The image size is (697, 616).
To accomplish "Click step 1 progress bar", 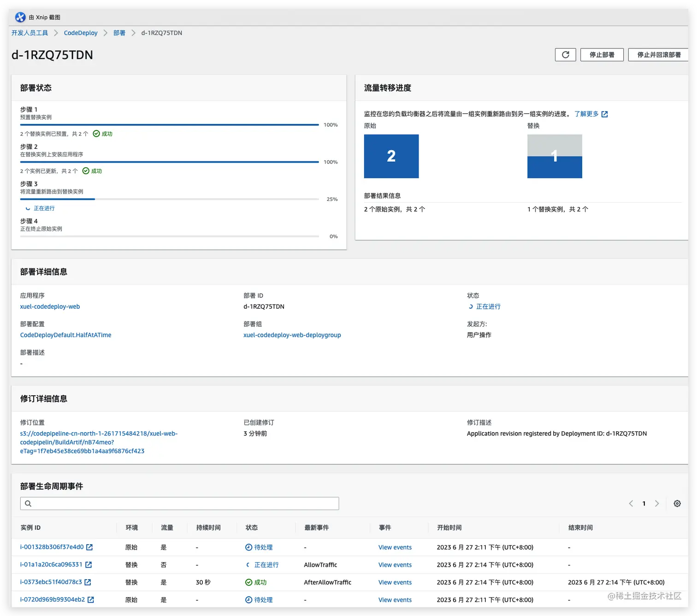I will tap(170, 125).
